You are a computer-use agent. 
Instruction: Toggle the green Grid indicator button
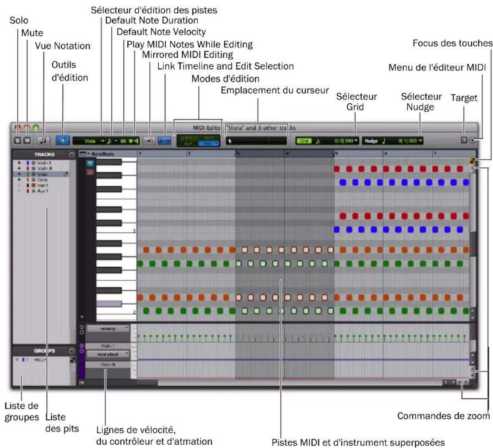click(304, 141)
